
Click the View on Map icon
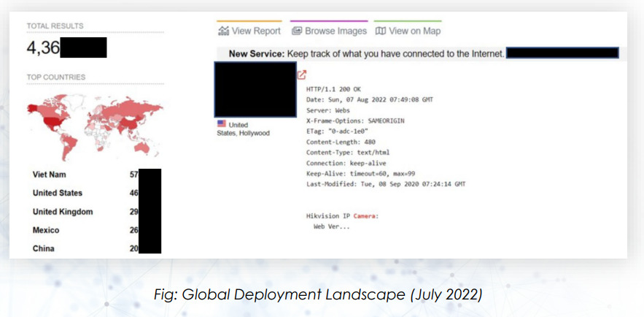point(380,31)
